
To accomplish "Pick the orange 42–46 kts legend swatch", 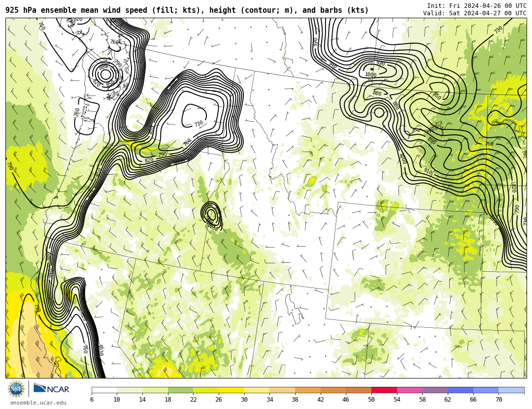I will pos(333,390).
